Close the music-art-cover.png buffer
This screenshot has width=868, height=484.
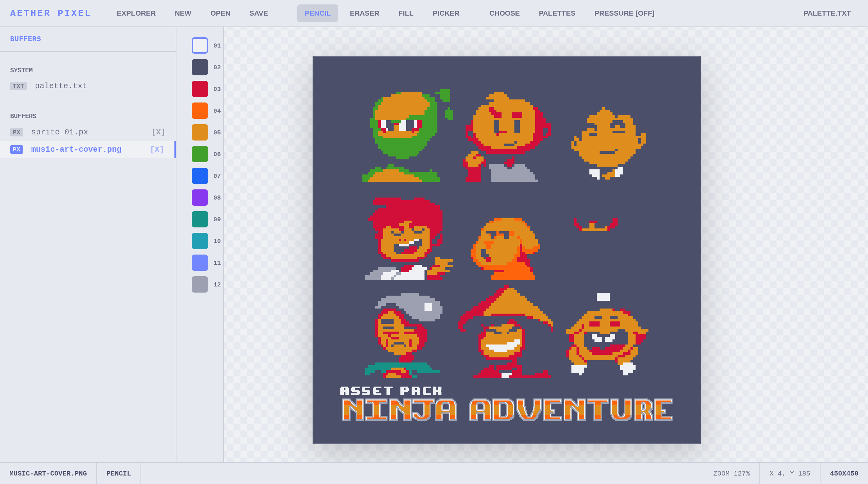(157, 149)
